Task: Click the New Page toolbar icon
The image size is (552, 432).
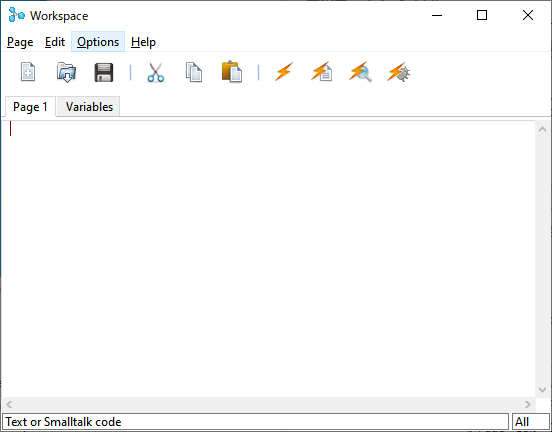Action: [x=28, y=72]
